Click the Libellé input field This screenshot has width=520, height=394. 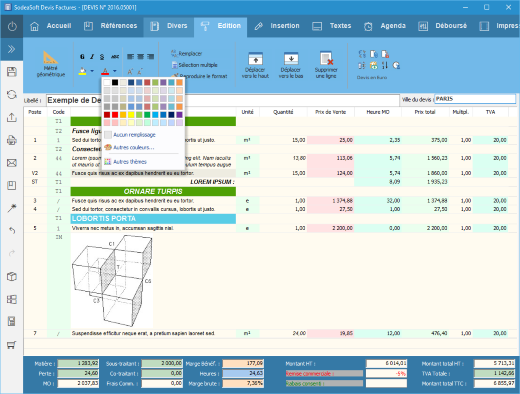tap(223, 100)
